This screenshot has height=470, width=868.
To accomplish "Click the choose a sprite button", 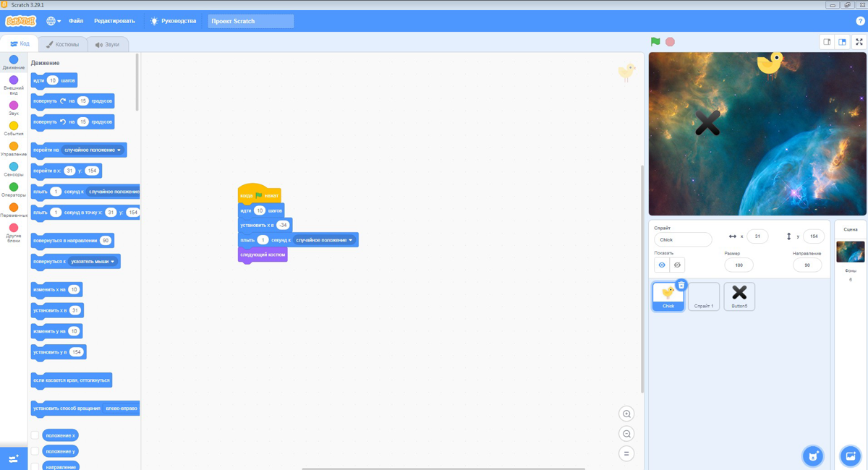I will [x=813, y=456].
